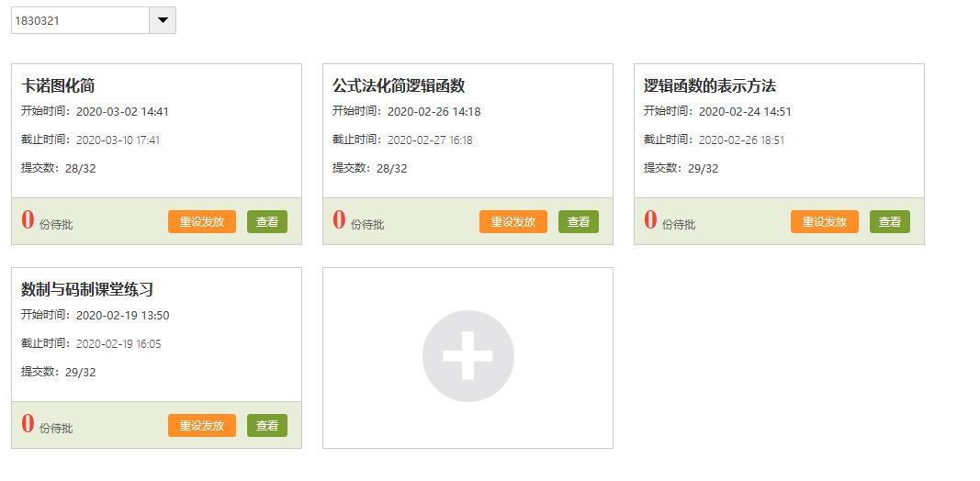Open the 数制与码制课堂练习 assignment title
Image resolution: width=980 pixels, height=481 pixels.
[87, 290]
